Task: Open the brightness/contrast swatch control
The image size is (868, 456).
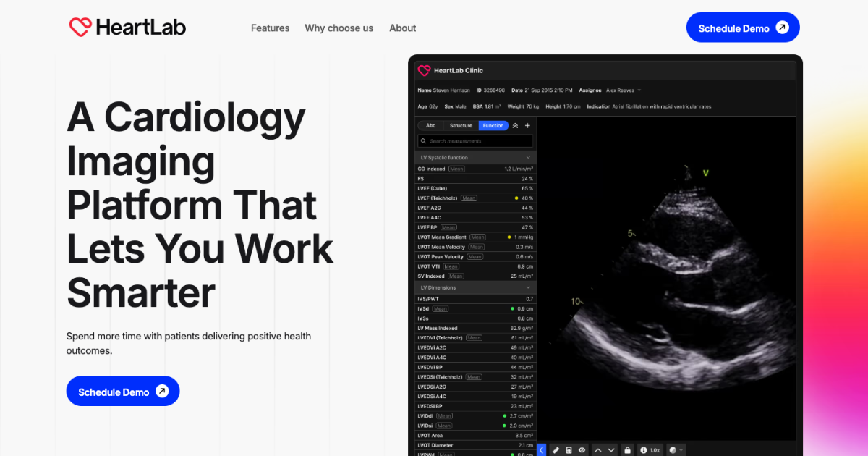Action: tap(673, 450)
